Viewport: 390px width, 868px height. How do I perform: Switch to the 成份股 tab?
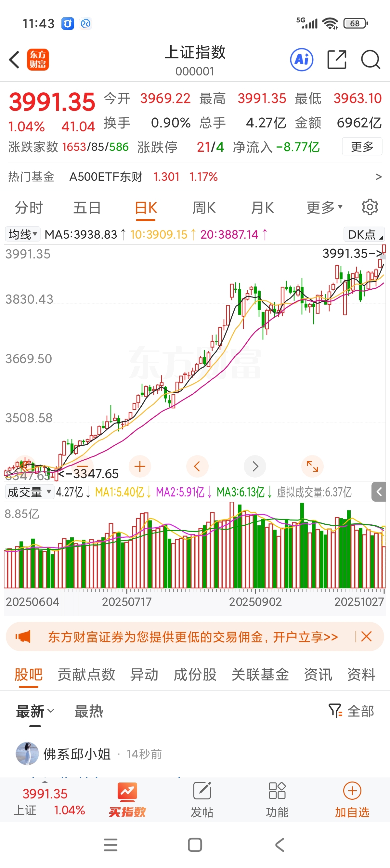195,675
